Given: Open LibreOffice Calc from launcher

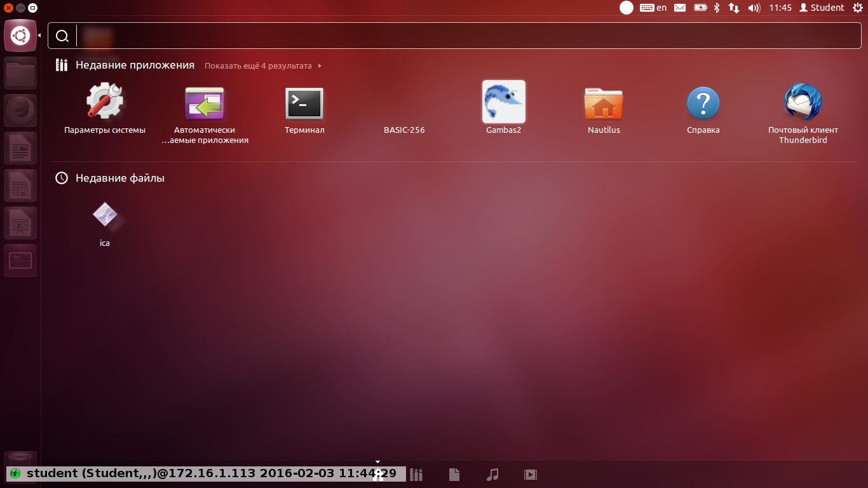Looking at the screenshot, I should coord(20,186).
